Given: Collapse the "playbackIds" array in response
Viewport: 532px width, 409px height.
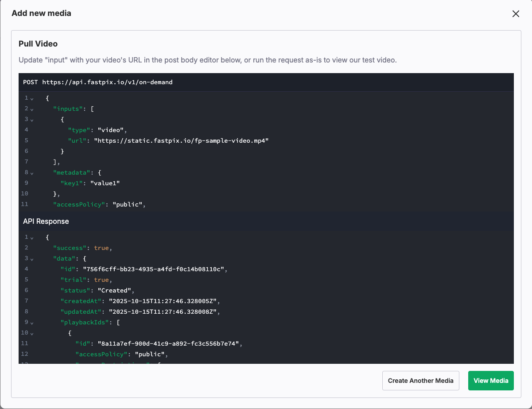Looking at the screenshot, I should 32,323.
